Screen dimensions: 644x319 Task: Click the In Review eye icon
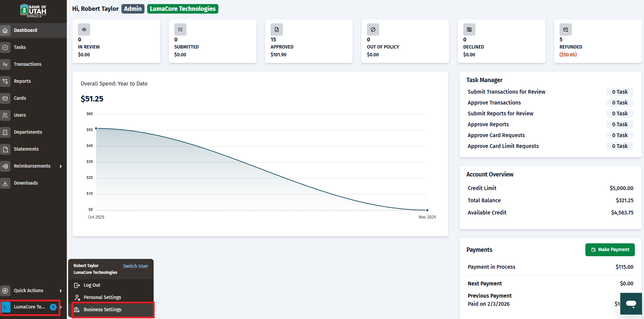click(84, 30)
